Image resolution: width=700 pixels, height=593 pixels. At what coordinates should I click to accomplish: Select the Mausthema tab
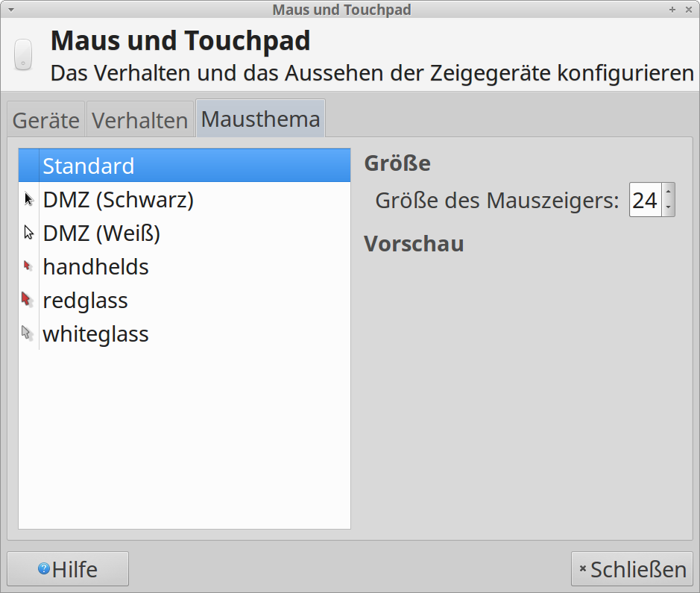coord(261,119)
